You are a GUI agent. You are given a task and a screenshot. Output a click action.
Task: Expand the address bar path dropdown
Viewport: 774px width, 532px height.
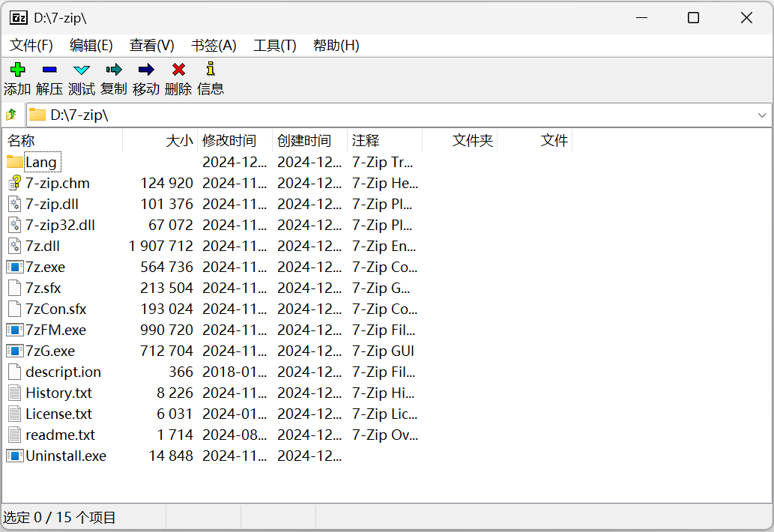coord(762,115)
